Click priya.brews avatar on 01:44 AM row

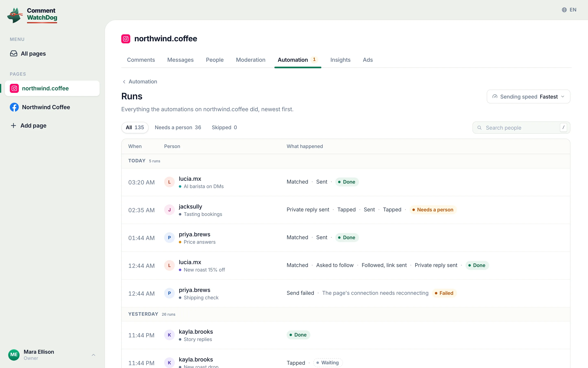(169, 238)
